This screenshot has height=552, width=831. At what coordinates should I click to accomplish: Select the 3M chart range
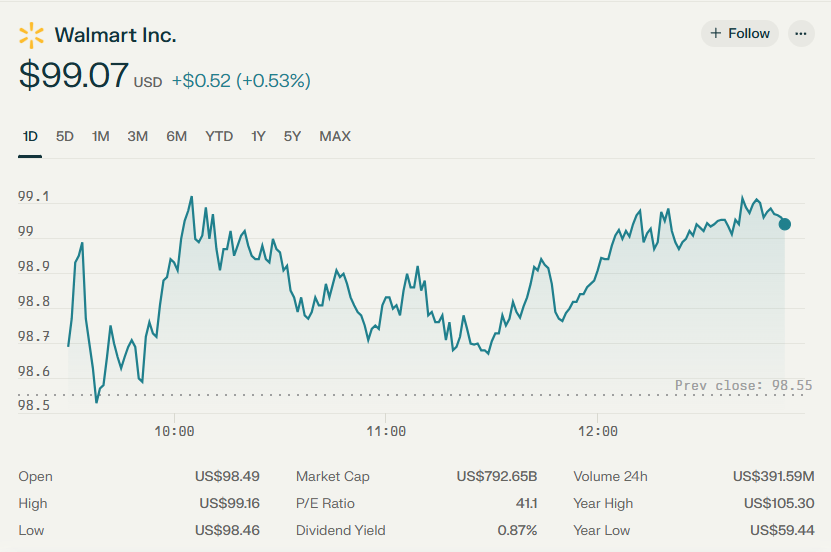click(138, 137)
